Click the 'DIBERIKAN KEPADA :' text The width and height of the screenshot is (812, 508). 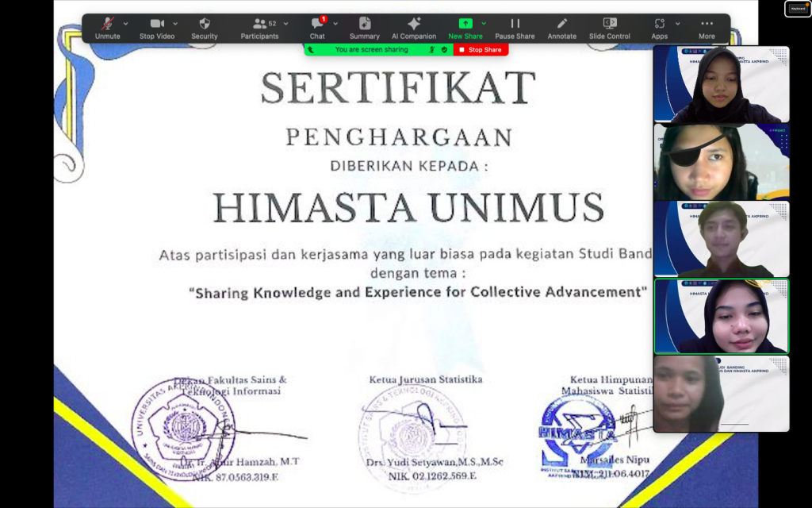409,166
